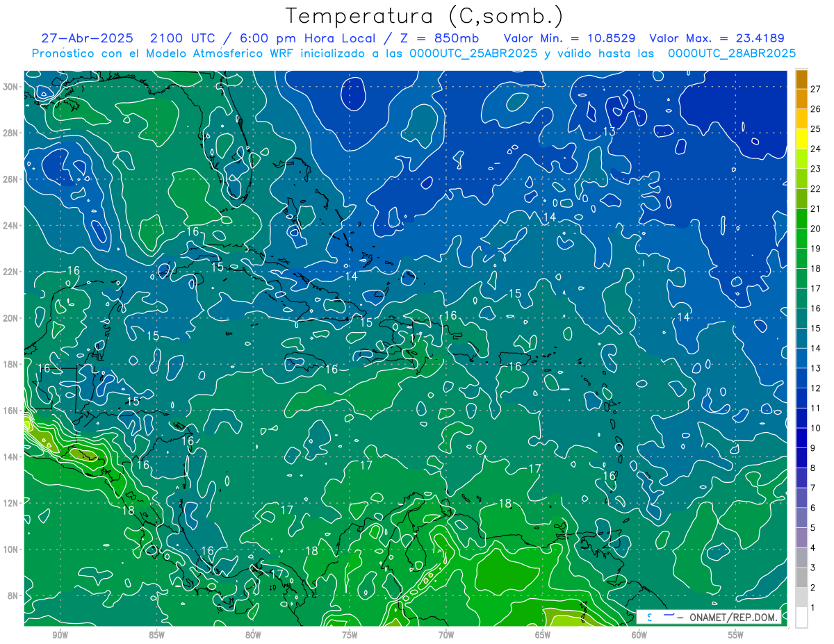Click the color bar label 23
The width and height of the screenshot is (834, 644).
815,169
